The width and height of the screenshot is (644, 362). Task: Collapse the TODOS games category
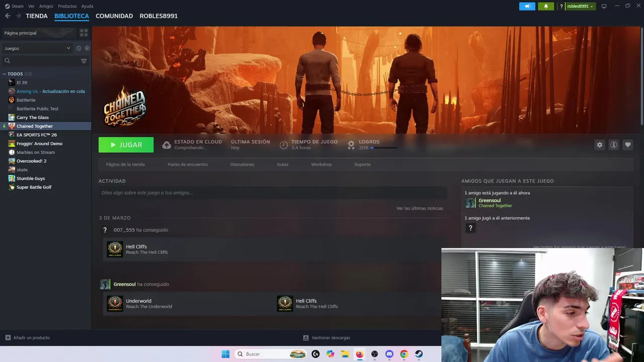4,74
